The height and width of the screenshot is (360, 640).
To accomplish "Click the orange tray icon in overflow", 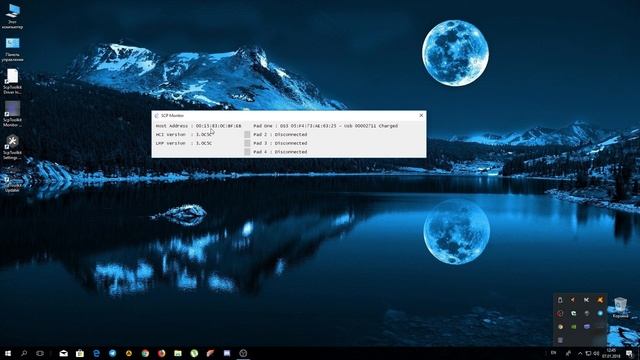I will pos(600,300).
